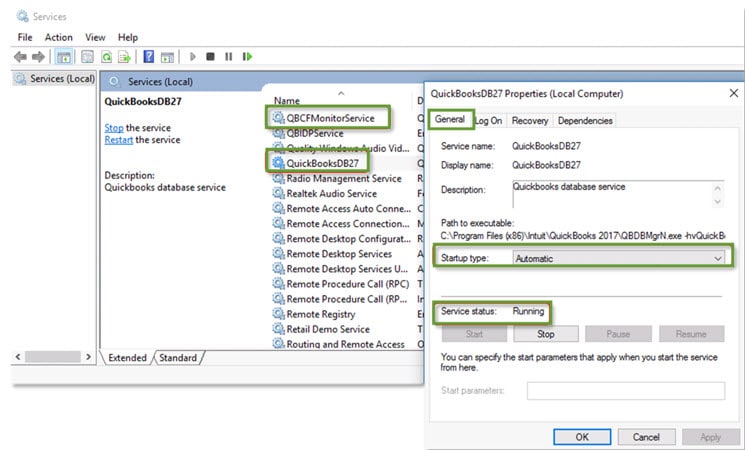Click the Apply button

(x=710, y=437)
